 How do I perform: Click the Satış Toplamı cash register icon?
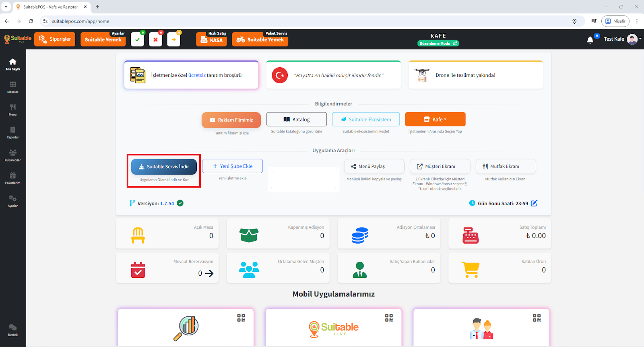[471, 235]
